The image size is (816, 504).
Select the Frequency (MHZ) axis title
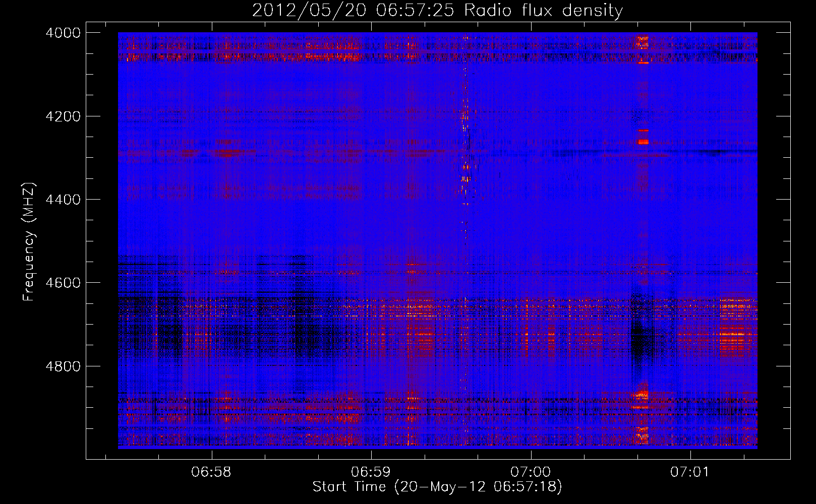(29, 242)
